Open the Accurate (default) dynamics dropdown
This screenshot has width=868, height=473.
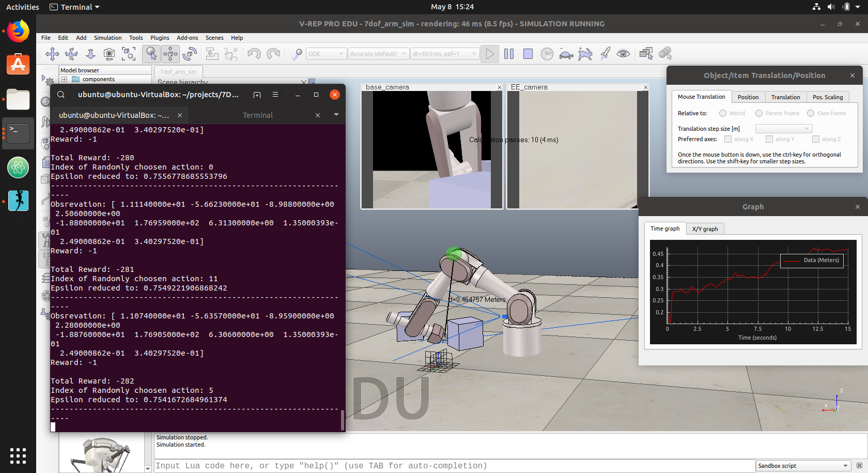[378, 54]
